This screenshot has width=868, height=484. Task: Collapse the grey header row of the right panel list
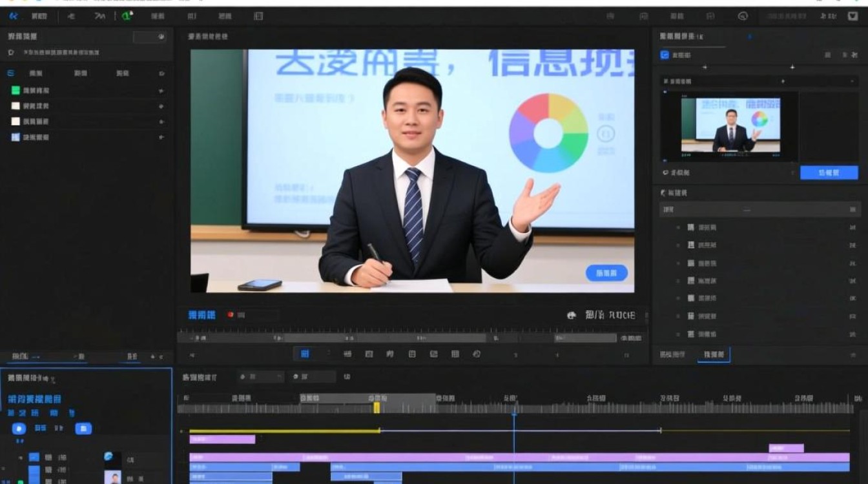point(759,209)
